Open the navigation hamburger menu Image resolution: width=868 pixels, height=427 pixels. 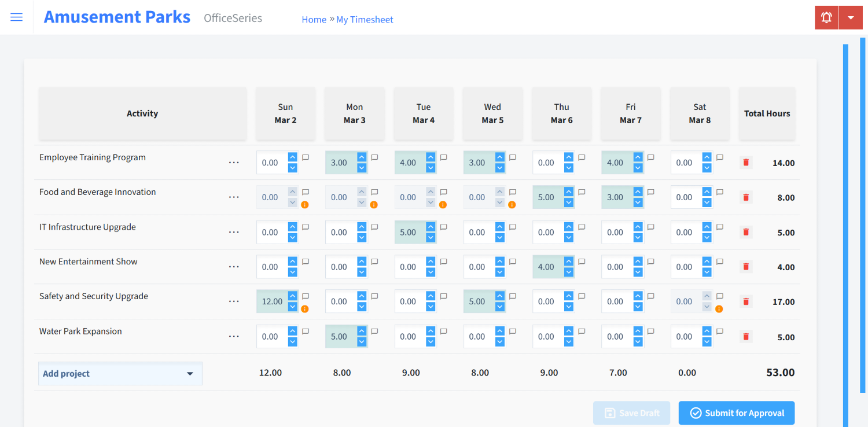click(x=16, y=17)
